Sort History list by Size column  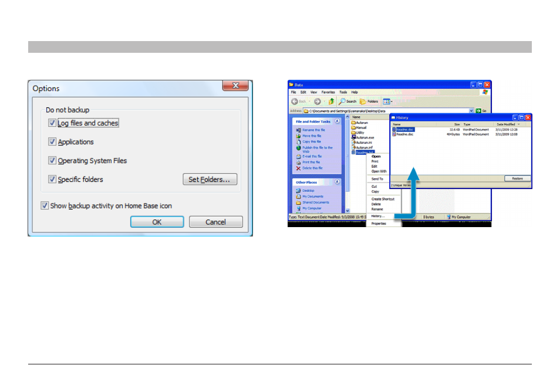click(448, 124)
